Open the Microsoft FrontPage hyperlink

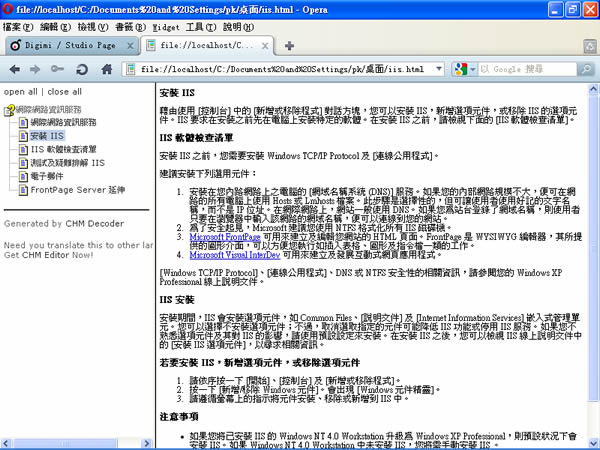[x=225, y=237]
